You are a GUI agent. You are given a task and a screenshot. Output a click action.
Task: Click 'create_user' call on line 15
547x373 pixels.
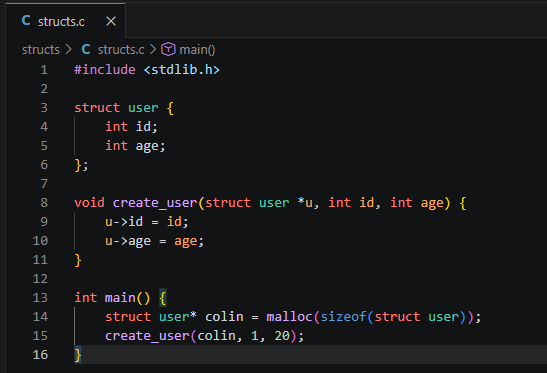[147, 336]
